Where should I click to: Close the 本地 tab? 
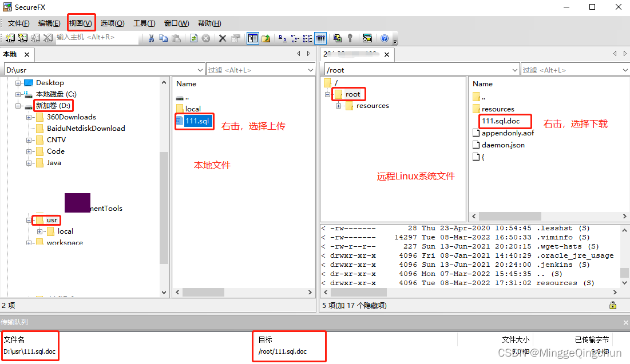(x=27, y=55)
